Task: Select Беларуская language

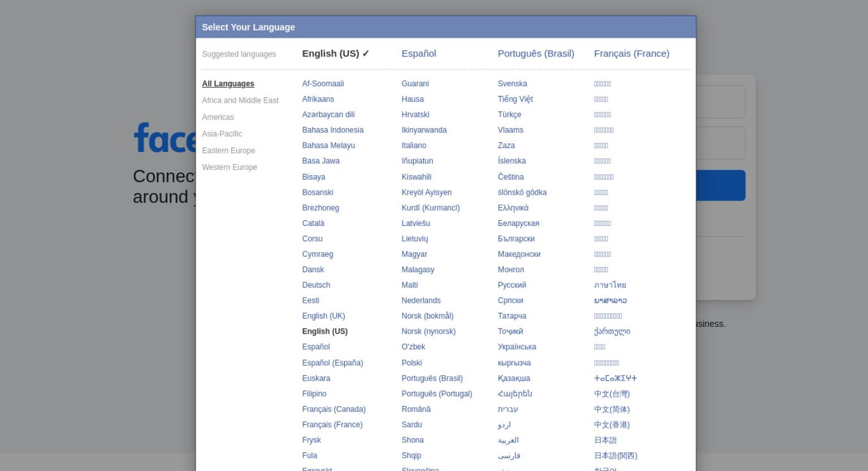Action: tap(519, 223)
